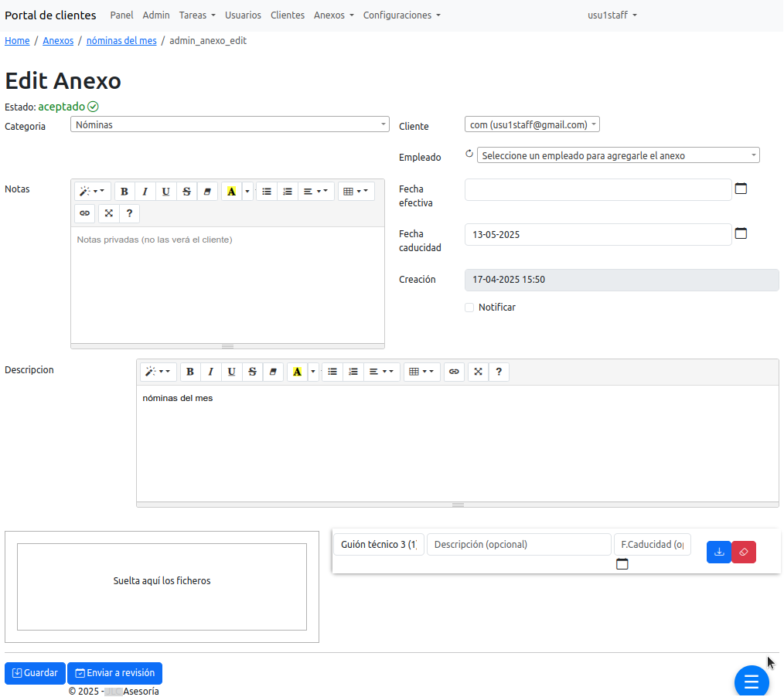Insert unordered list in Notes editor
Image resolution: width=784 pixels, height=697 pixels.
[x=267, y=192]
